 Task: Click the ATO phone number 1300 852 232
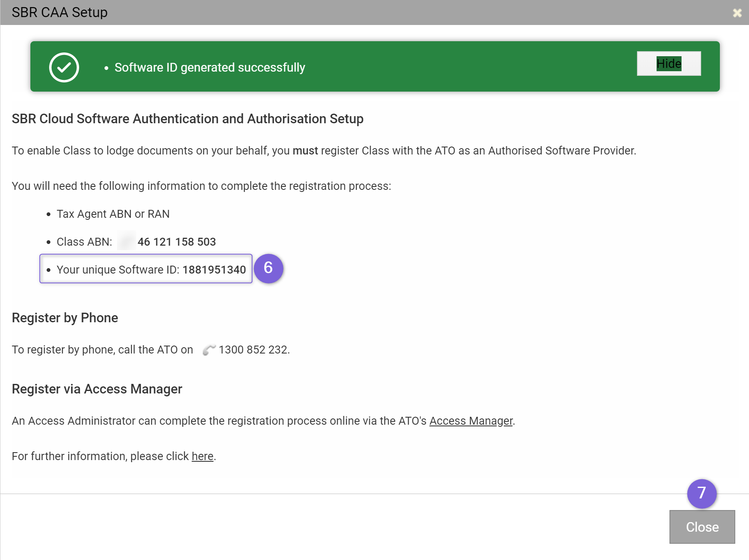point(253,350)
